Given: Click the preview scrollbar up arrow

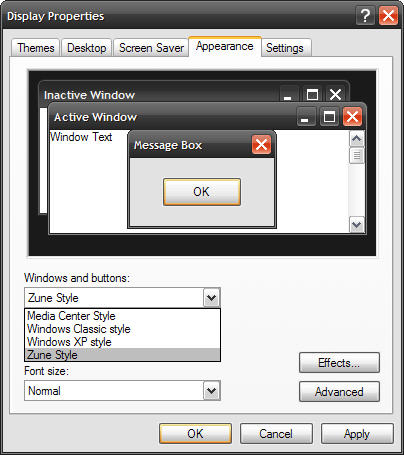Looking at the screenshot, I should click(357, 139).
